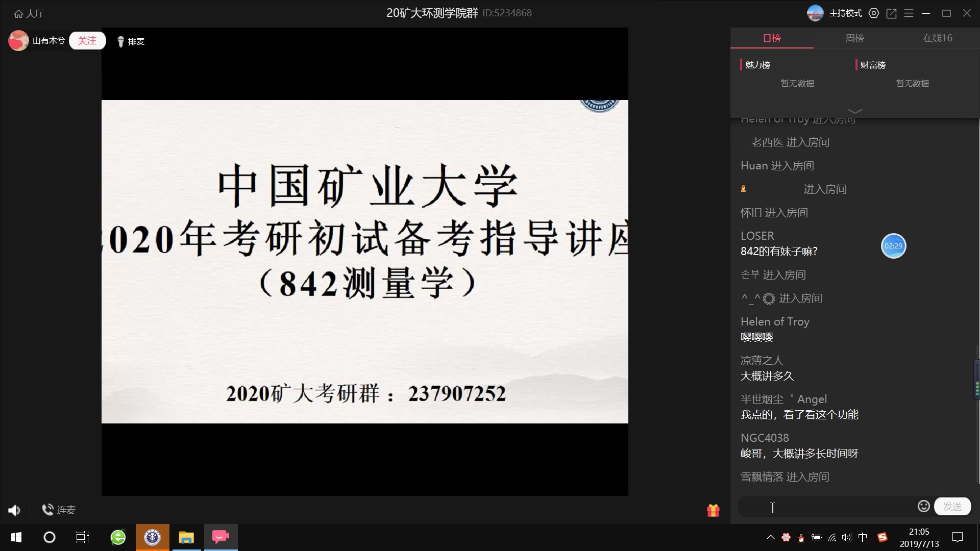980x551 pixels.
Task: Click 老西医 进入房间 entry line
Action: (790, 142)
